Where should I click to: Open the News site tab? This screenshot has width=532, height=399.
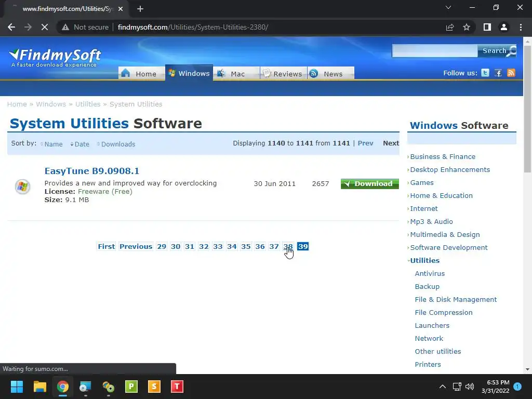click(331, 74)
